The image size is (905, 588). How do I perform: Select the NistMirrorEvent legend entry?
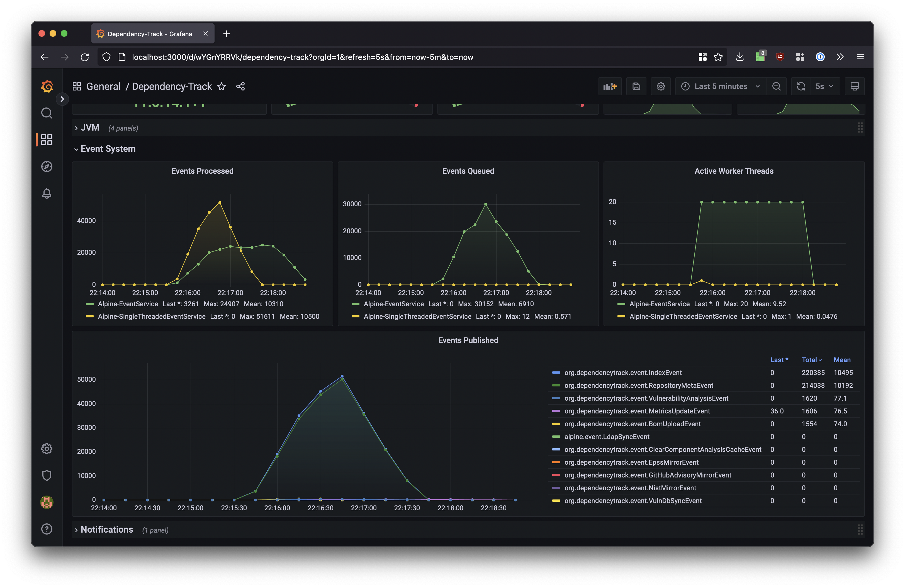pos(630,488)
